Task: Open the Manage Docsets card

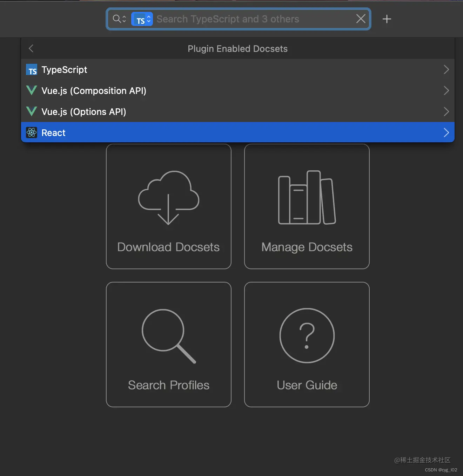Action: pos(307,206)
